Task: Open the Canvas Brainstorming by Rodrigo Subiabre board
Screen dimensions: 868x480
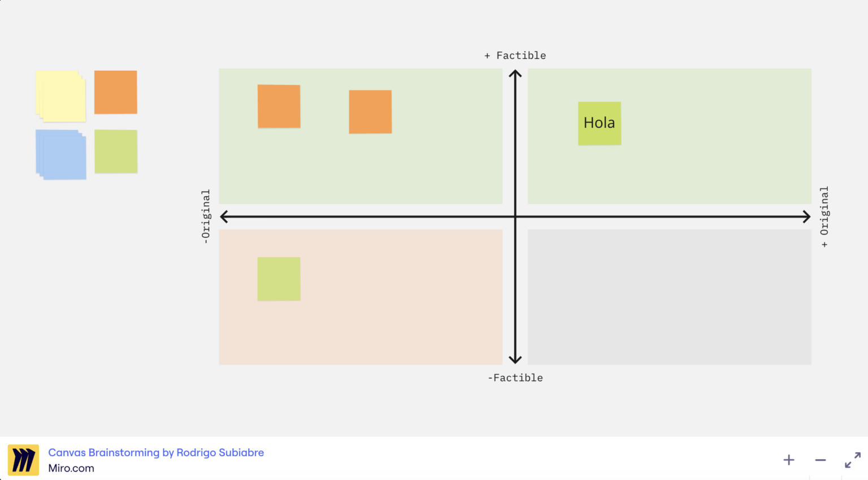Action: 157,452
